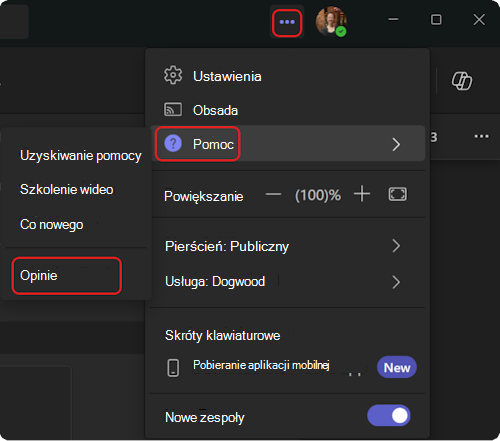Click the Ustawienia gear icon
This screenshot has height=441, width=500.
tap(173, 75)
